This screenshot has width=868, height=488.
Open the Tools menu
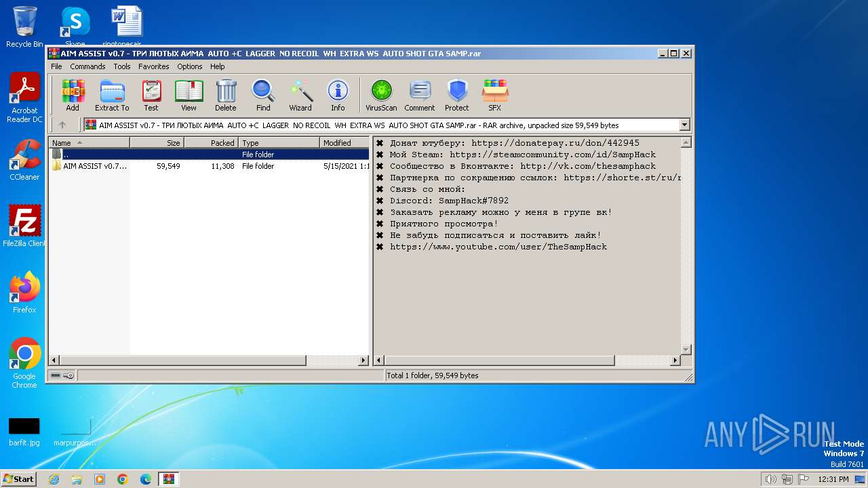(122, 66)
